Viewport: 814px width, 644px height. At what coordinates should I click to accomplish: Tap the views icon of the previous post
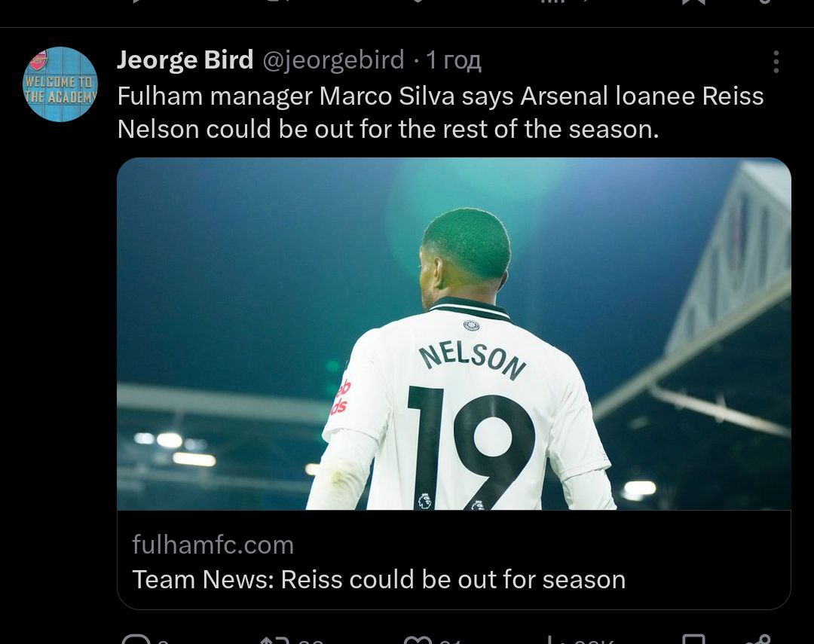pos(553,2)
